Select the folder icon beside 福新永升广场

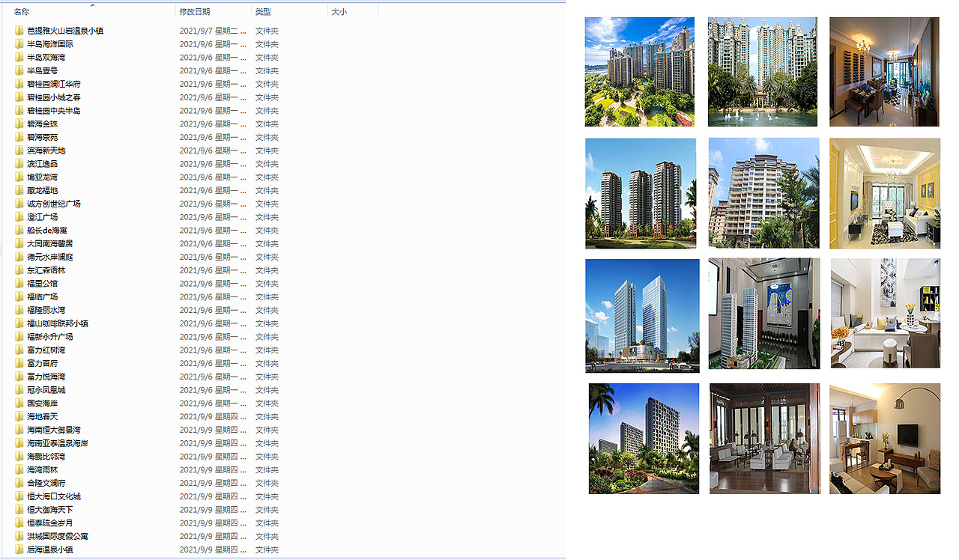(x=19, y=337)
